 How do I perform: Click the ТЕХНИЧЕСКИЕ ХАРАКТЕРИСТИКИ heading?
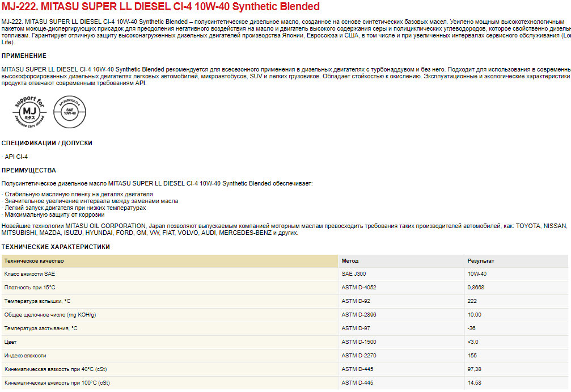point(56,247)
